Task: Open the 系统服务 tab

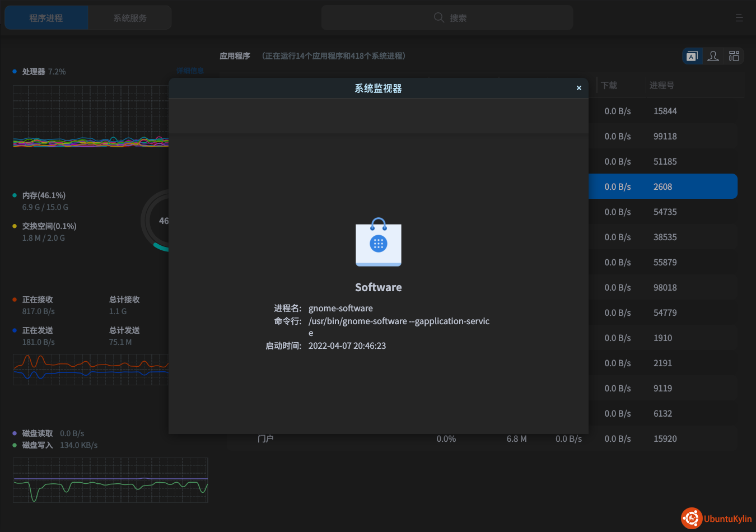Action: [x=130, y=18]
